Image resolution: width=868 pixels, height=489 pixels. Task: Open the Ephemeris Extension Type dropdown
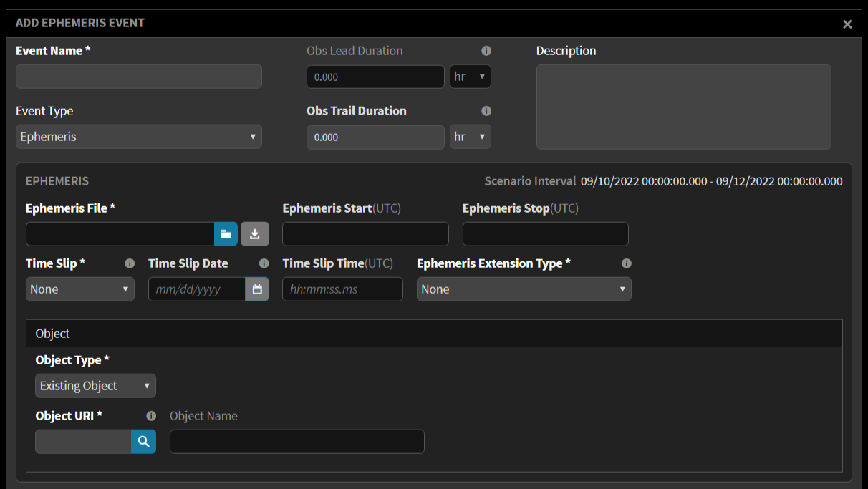[524, 289]
